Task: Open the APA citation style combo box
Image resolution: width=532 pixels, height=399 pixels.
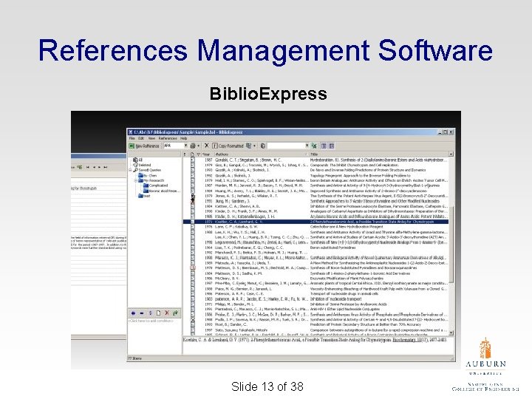Action: tap(176, 146)
